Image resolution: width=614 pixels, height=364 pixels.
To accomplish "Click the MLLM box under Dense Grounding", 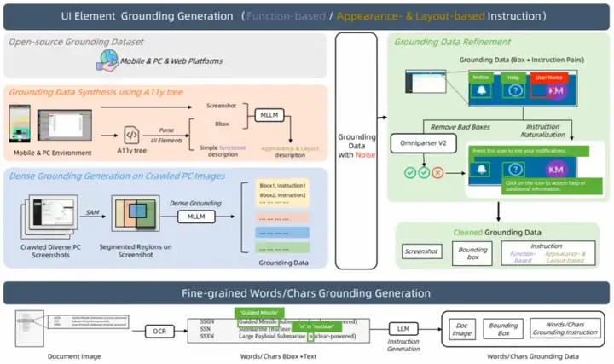I will (x=196, y=217).
